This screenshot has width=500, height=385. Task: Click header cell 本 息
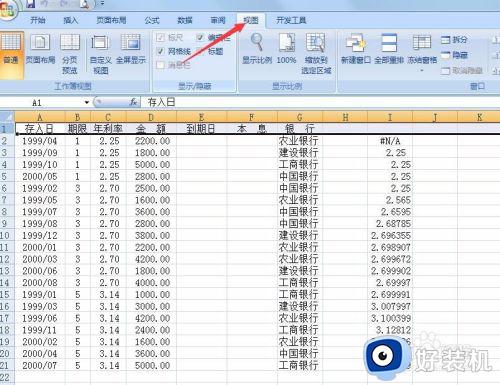click(252, 128)
